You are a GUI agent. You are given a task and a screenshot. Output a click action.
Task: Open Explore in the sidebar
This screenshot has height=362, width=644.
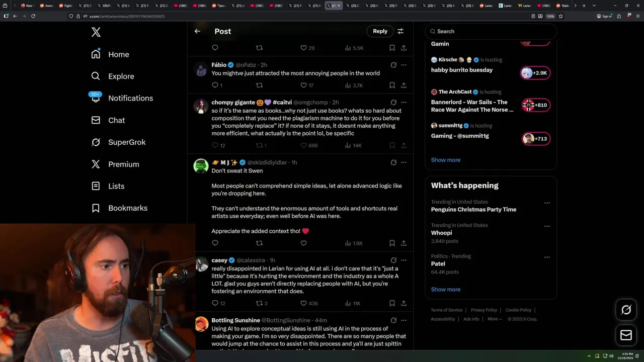113,76
